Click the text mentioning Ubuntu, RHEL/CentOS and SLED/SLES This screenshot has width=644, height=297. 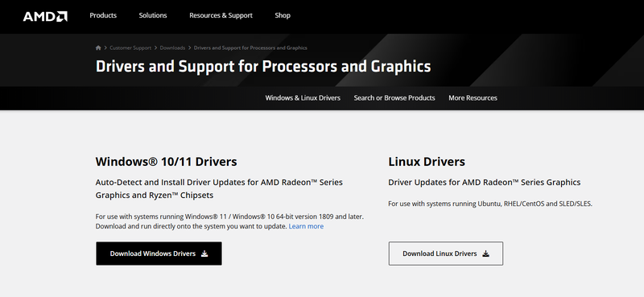pyautogui.click(x=490, y=204)
